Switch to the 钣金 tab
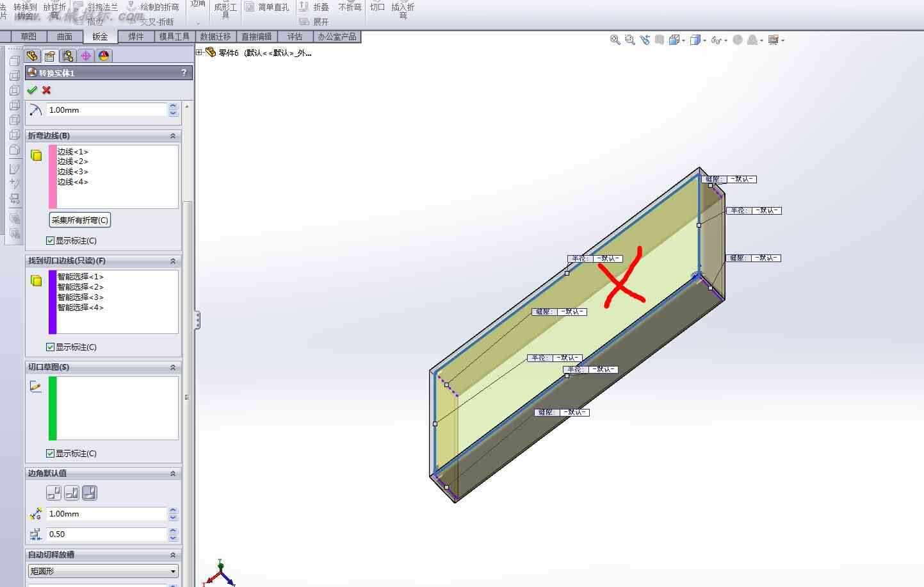The width and height of the screenshot is (924, 587). pos(101,37)
